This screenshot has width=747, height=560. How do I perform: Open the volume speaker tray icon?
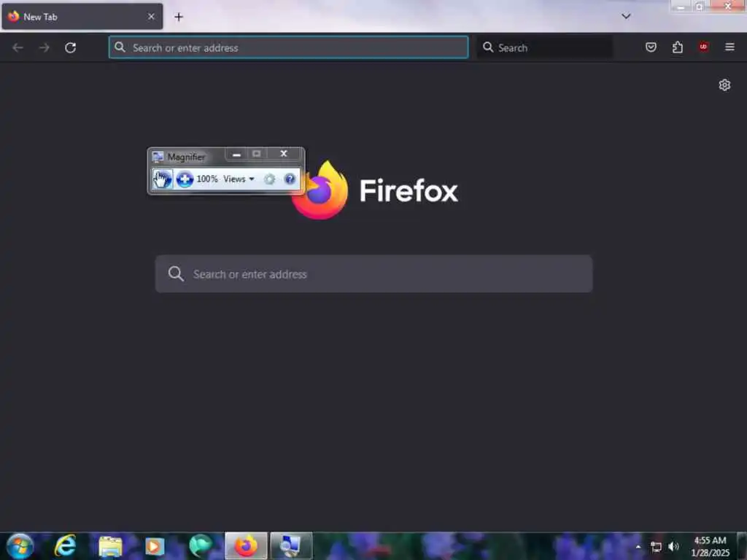coord(673,546)
